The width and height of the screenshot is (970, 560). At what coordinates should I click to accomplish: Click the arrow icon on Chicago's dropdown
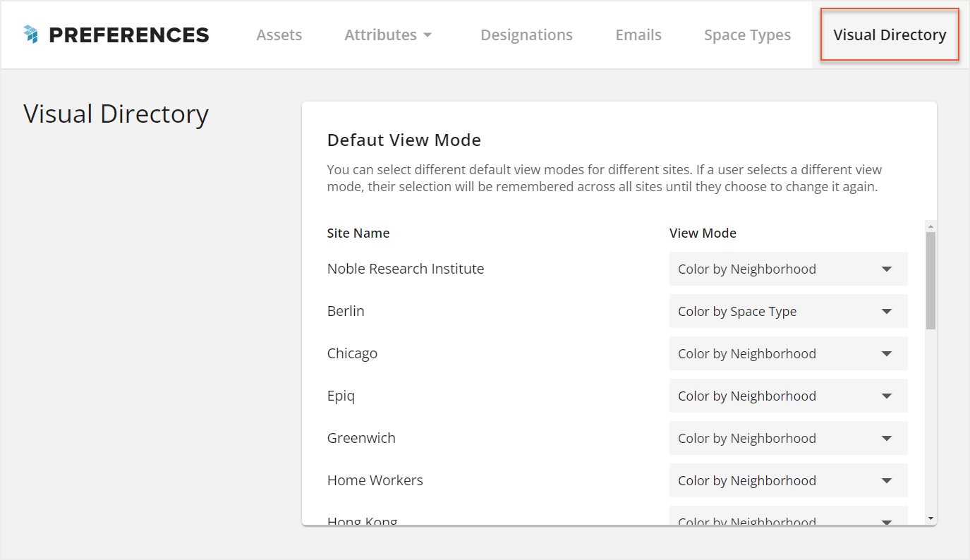click(887, 353)
